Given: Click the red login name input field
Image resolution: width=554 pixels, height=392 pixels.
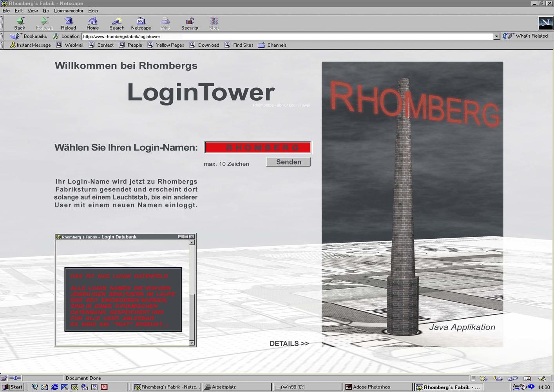Looking at the screenshot, I should click(258, 147).
